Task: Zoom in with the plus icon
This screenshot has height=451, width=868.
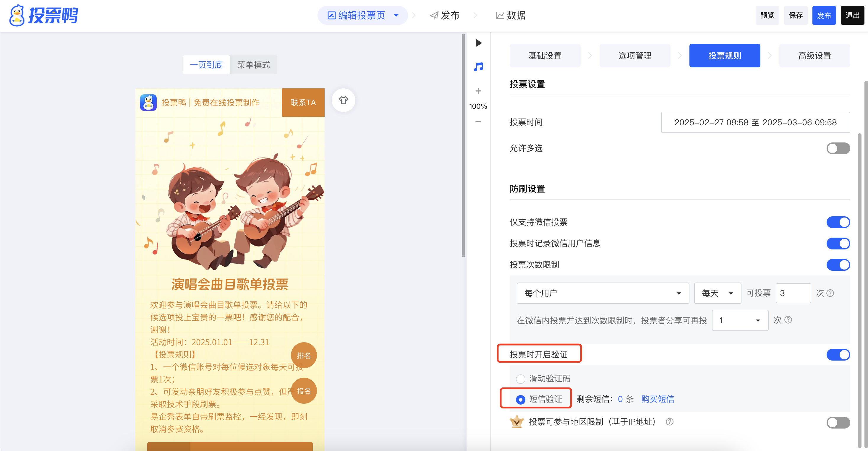Action: (x=478, y=91)
